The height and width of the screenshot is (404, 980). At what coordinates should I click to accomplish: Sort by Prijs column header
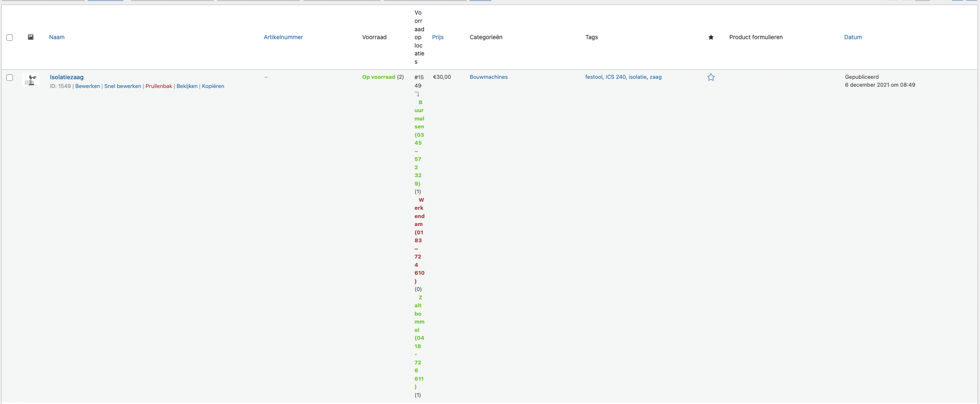(x=438, y=37)
